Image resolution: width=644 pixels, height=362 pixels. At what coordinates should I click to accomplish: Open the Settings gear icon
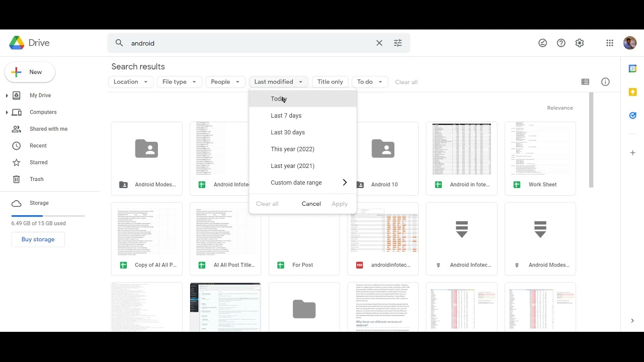[580, 43]
